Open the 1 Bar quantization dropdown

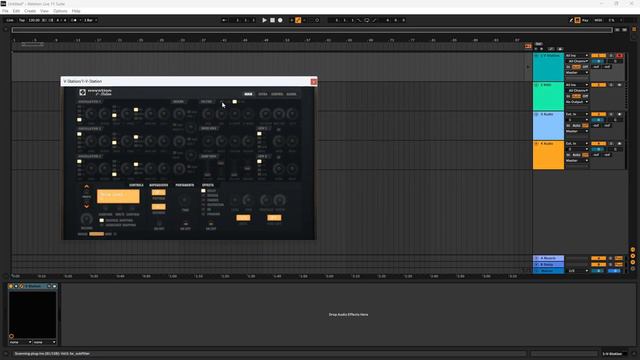click(x=90, y=20)
